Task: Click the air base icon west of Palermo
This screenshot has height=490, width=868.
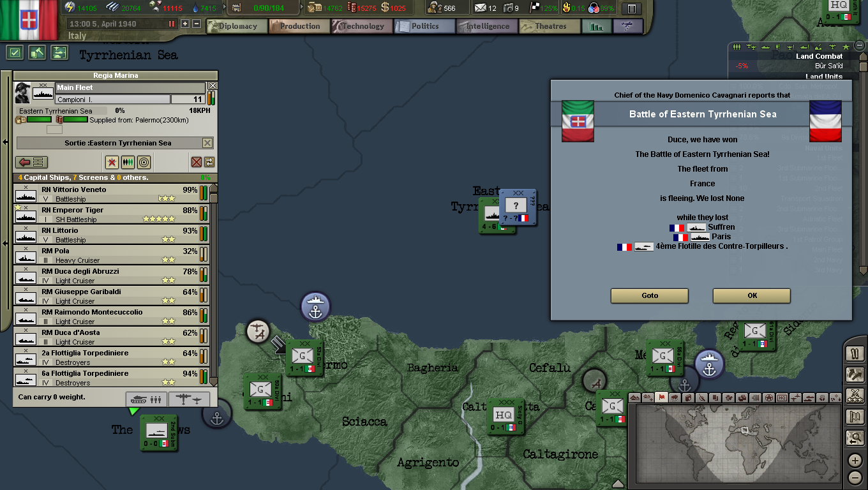Action: tap(258, 331)
